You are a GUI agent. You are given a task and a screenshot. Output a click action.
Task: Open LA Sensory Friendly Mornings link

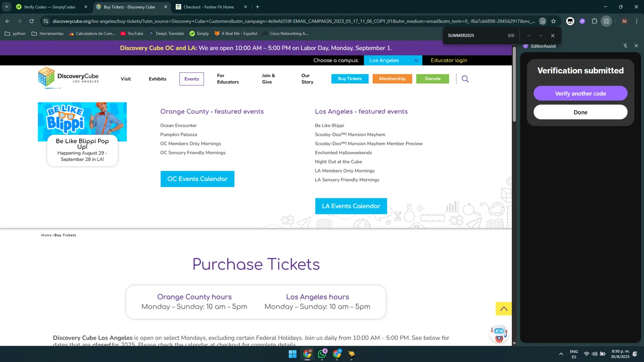click(x=347, y=180)
